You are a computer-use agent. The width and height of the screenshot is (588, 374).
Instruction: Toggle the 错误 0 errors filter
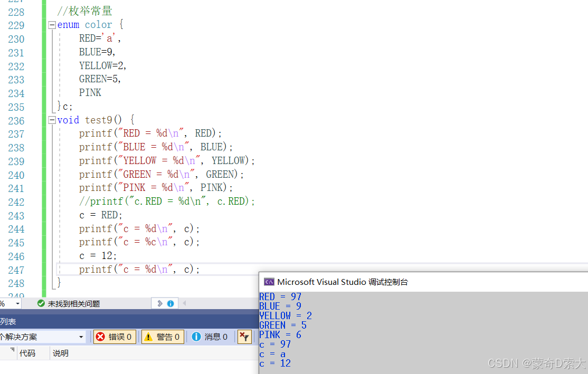(x=114, y=337)
